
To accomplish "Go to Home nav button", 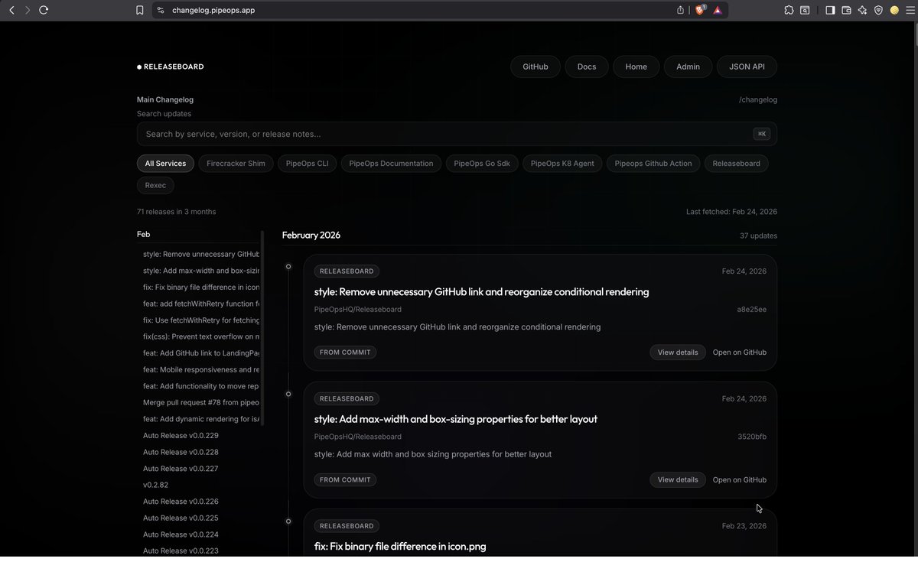I will (x=636, y=67).
